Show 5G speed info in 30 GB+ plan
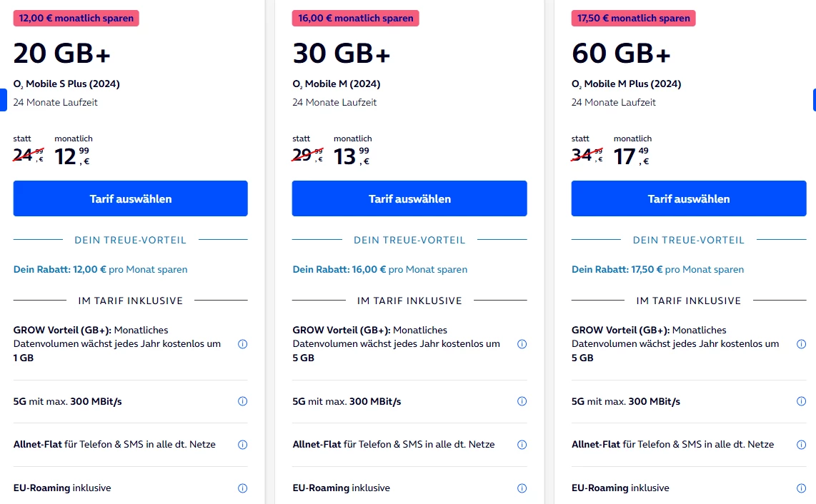The image size is (816, 504). (522, 401)
